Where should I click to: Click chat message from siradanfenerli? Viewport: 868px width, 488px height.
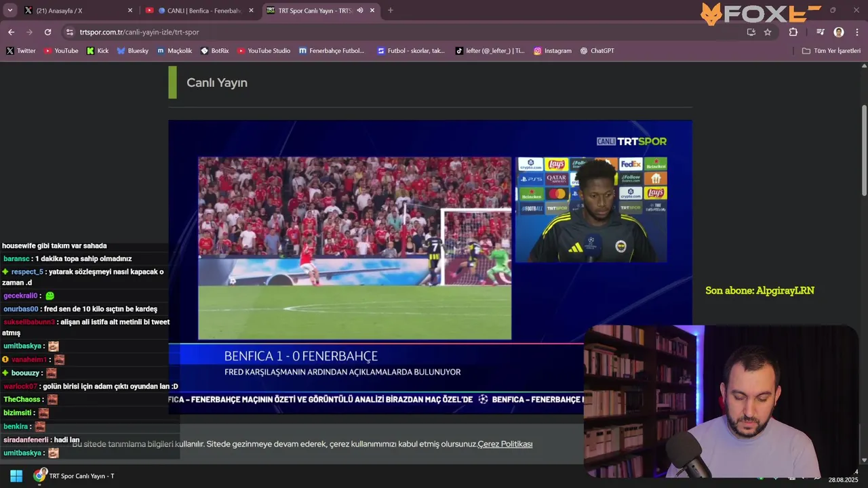coord(41,440)
